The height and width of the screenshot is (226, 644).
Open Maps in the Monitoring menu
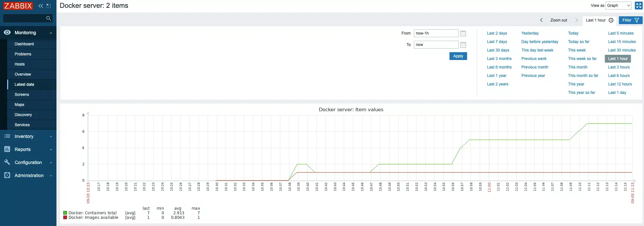(19, 105)
